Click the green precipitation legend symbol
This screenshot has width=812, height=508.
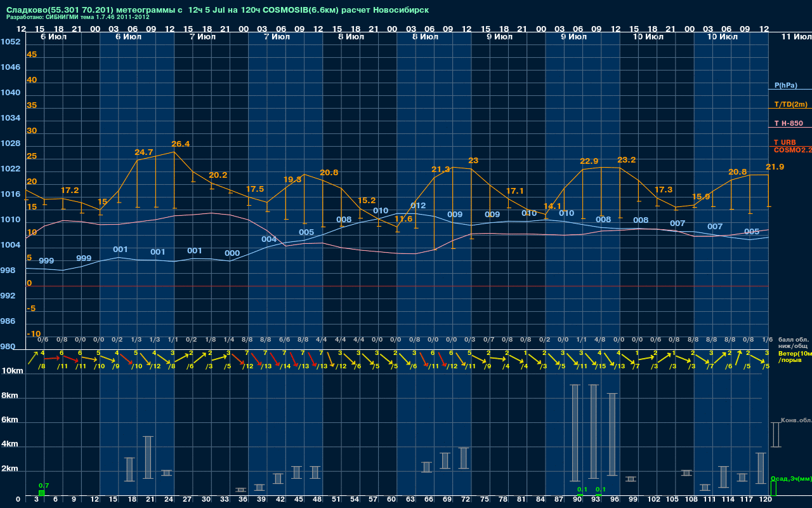pyautogui.click(x=773, y=489)
